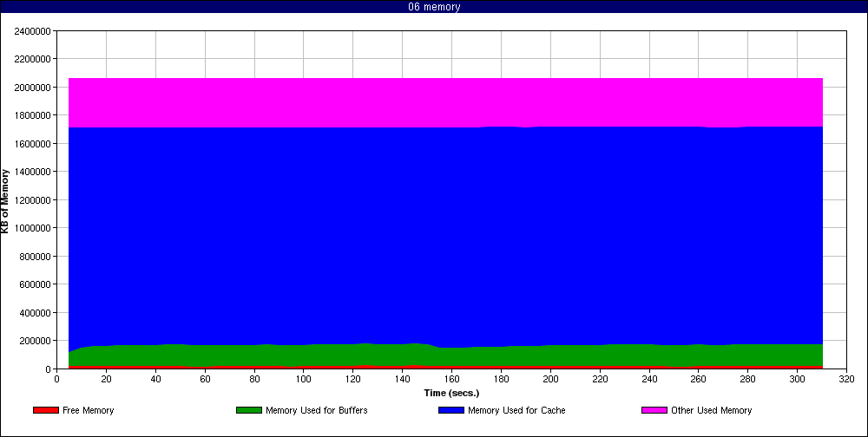Click the green Memory Used for Buffers swatch
Viewport: 868px width, 437px height.
click(x=248, y=410)
